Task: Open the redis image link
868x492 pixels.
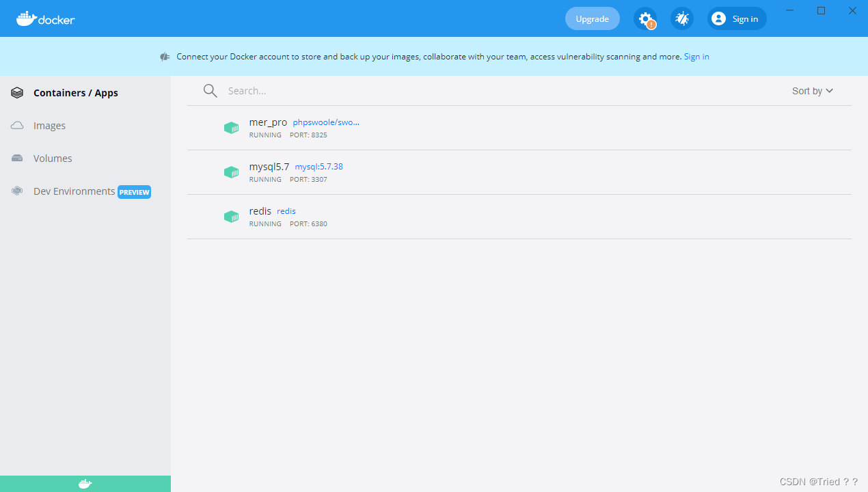Action: [286, 211]
